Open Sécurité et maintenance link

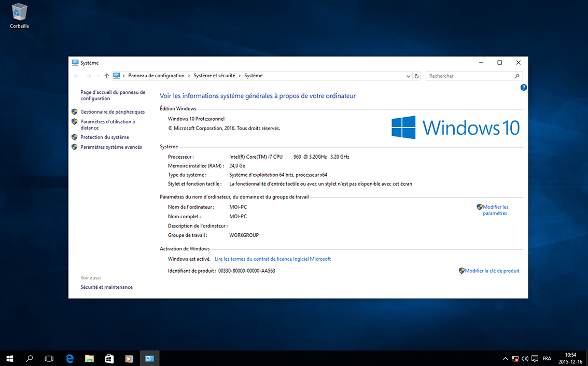click(106, 287)
